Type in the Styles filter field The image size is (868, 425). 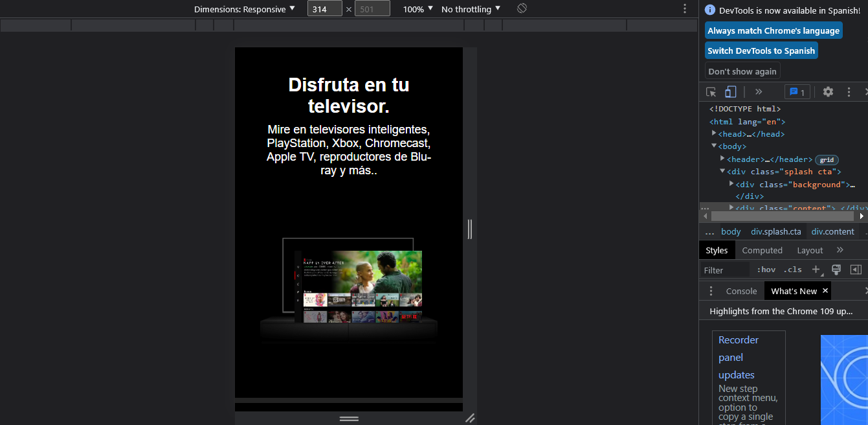click(722, 270)
